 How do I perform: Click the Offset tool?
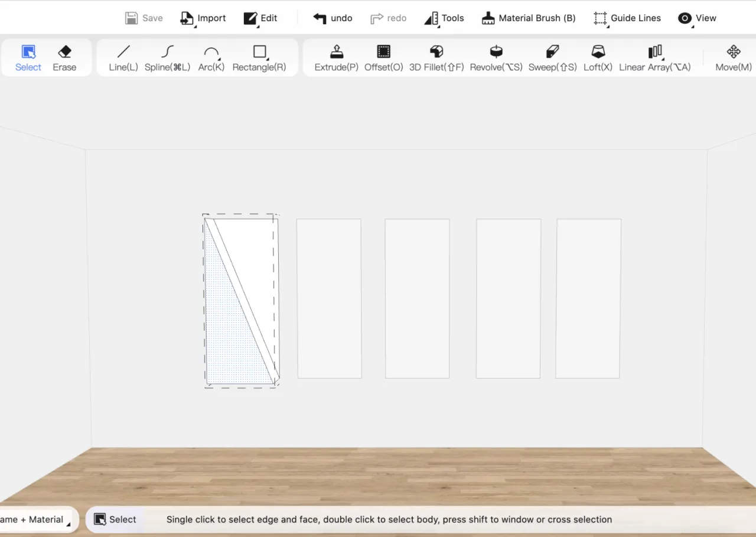[383, 58]
